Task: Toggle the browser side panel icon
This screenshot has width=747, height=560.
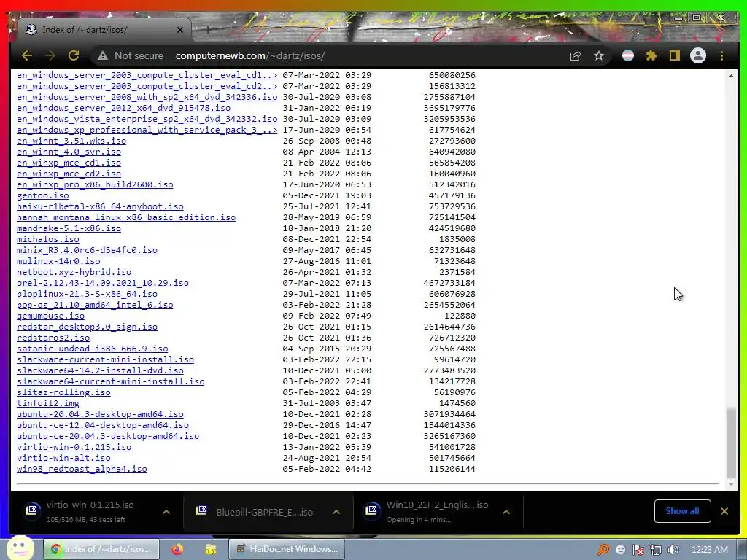Action: (x=675, y=55)
